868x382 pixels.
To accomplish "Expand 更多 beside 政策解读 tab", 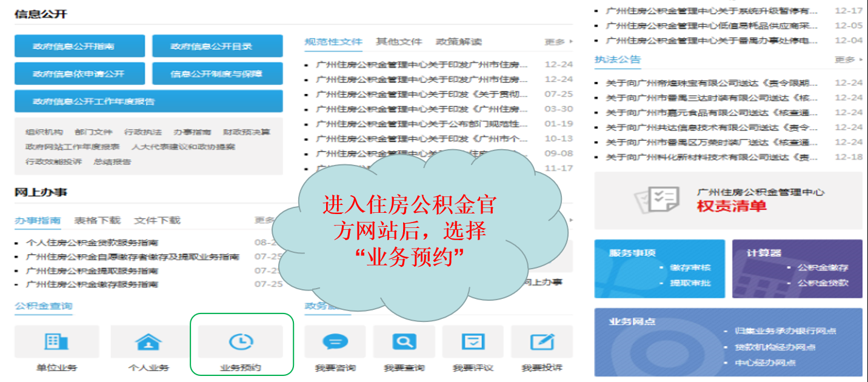I will (x=558, y=42).
